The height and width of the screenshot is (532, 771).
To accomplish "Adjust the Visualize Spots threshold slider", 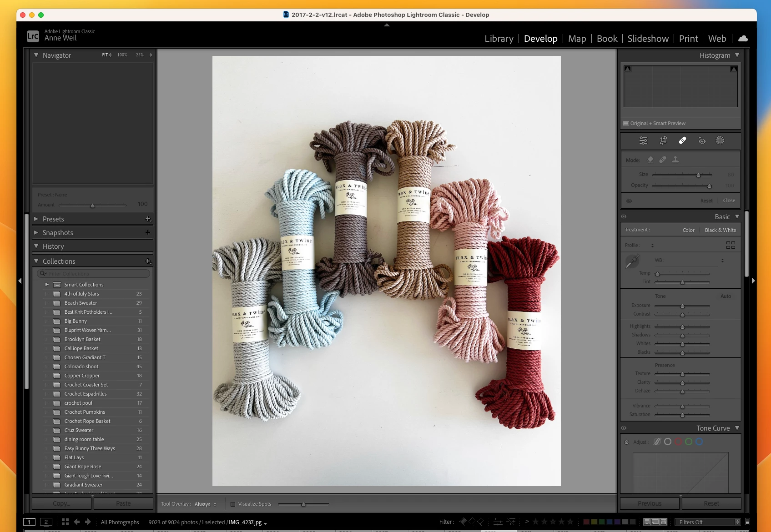I will 303,504.
